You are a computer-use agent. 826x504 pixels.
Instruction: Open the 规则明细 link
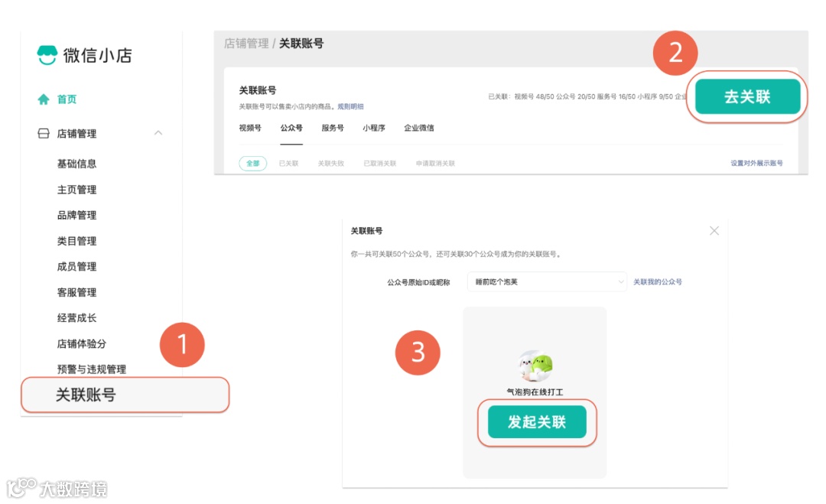point(350,106)
